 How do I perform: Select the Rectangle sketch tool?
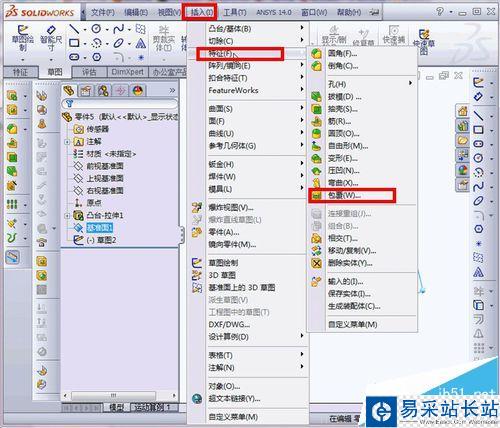click(x=74, y=43)
